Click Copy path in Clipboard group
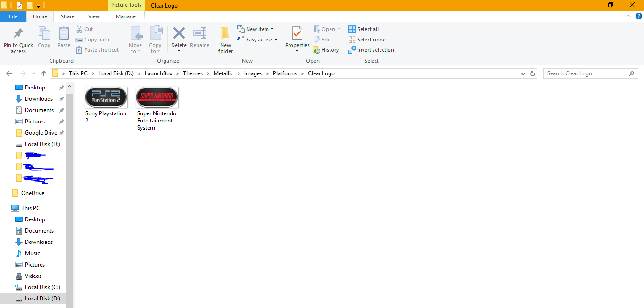644x308 pixels. pos(93,40)
